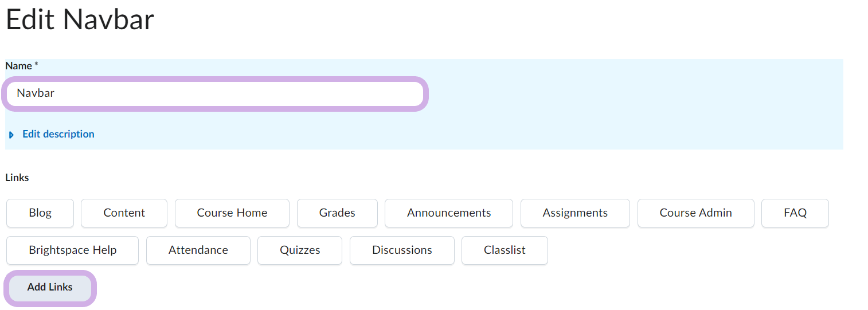Pick the Grades link item
868x310 pixels.
click(337, 213)
